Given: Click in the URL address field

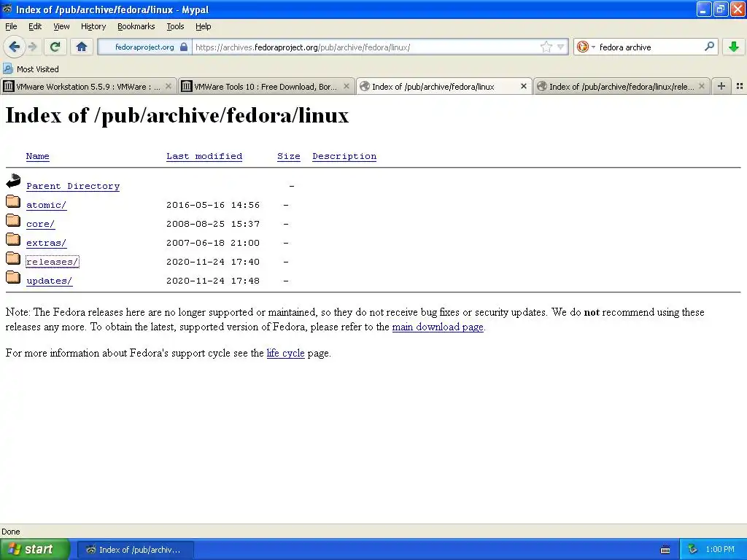Looking at the screenshot, I should point(365,47).
